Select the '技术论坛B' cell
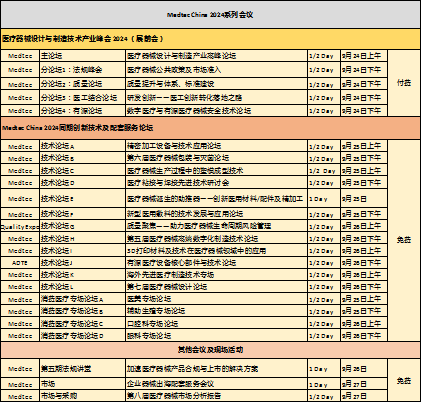 coord(82,158)
